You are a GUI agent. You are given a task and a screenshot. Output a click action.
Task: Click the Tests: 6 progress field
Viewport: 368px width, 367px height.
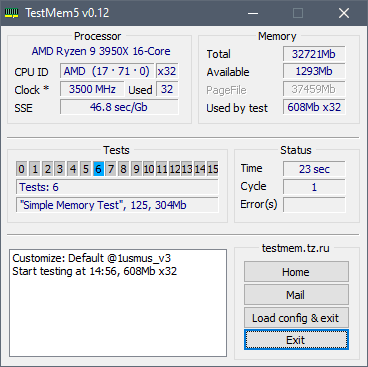[x=117, y=187]
